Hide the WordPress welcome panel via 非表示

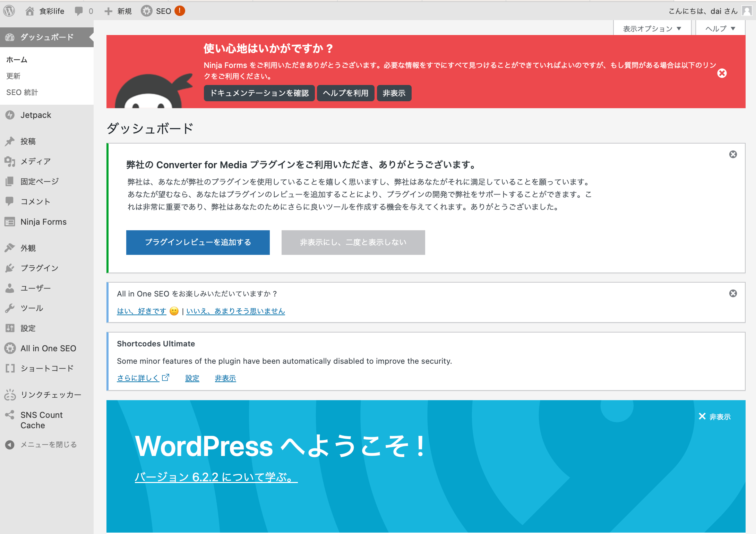tap(714, 417)
